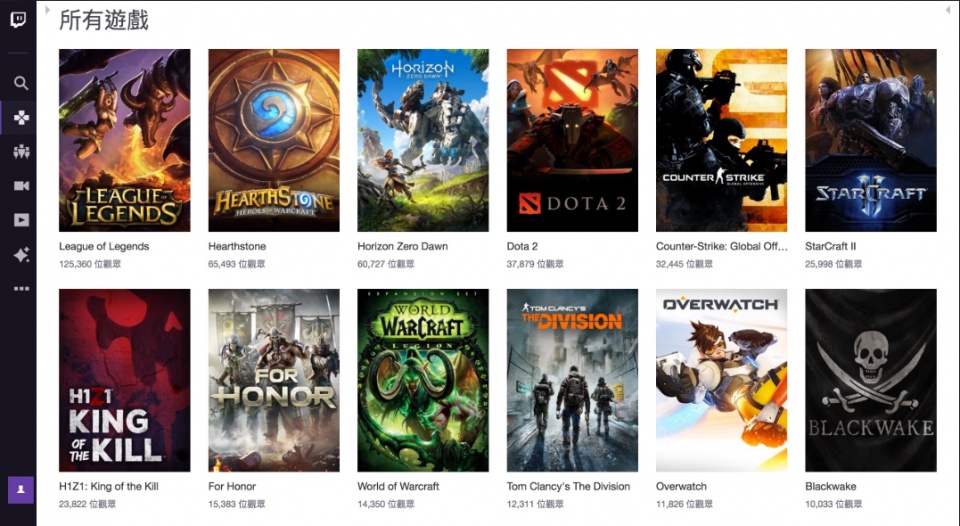Click the H1Z1: King of the Kill title link
The height and width of the screenshot is (526, 960).
(108, 486)
